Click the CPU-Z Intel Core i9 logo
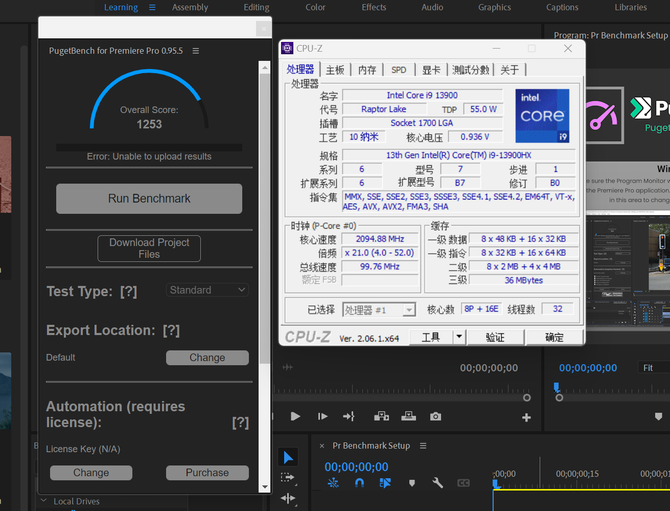The height and width of the screenshot is (511, 670). 542,116
